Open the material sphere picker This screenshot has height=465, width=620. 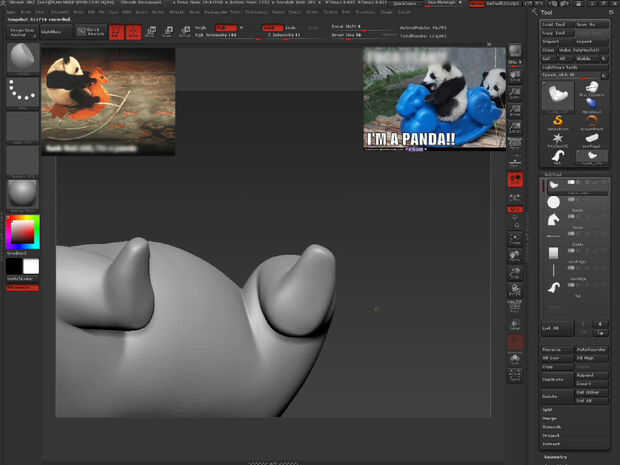pos(22,193)
